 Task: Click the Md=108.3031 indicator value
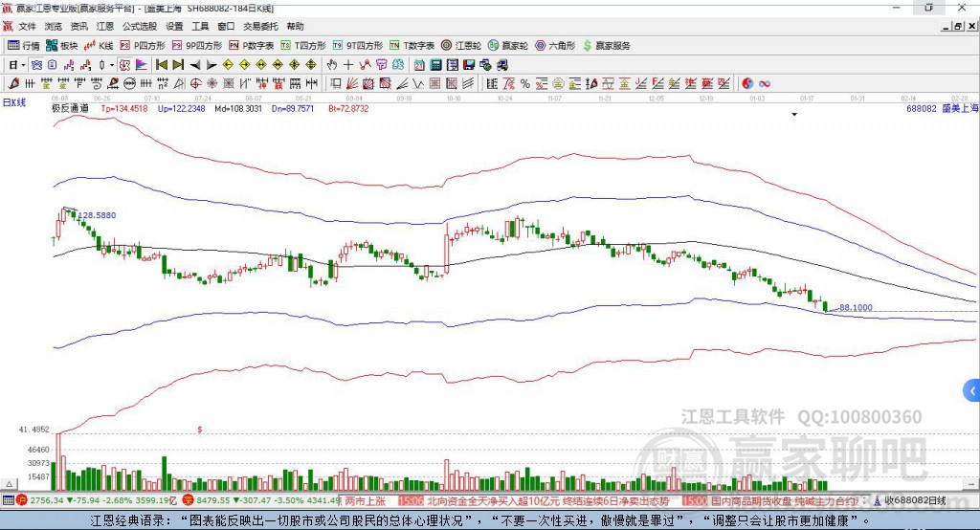pos(238,108)
